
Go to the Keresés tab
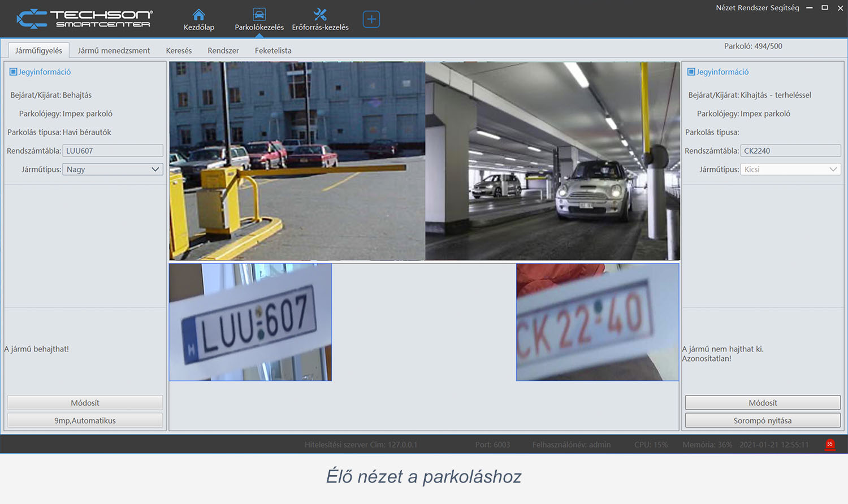point(179,50)
